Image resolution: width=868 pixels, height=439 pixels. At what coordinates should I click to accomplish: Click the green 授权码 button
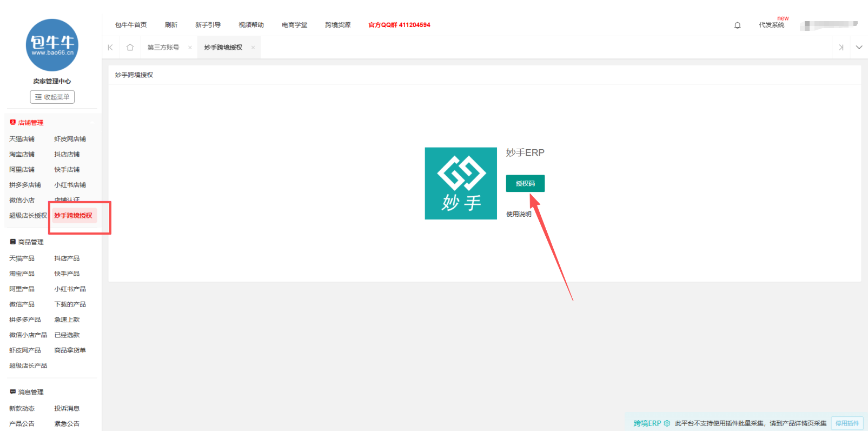coord(525,183)
